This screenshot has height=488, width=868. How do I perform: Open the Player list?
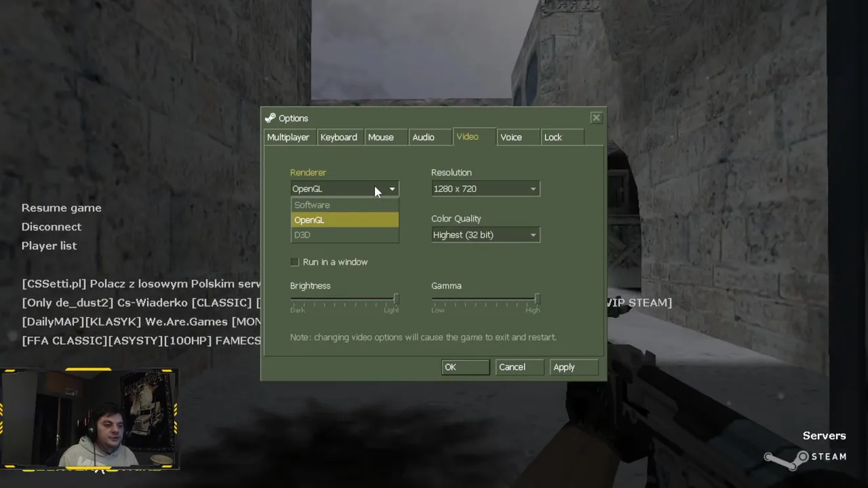[x=49, y=246]
